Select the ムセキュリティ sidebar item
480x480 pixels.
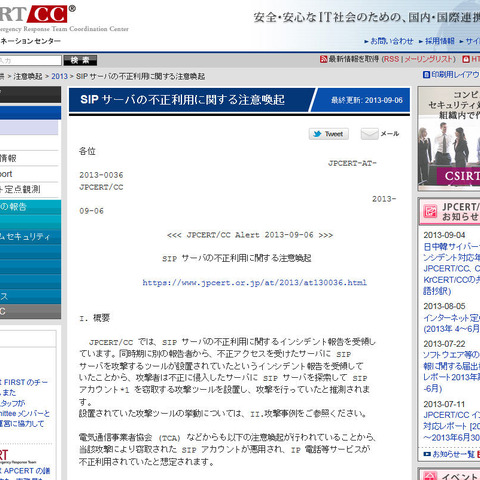click(x=30, y=237)
